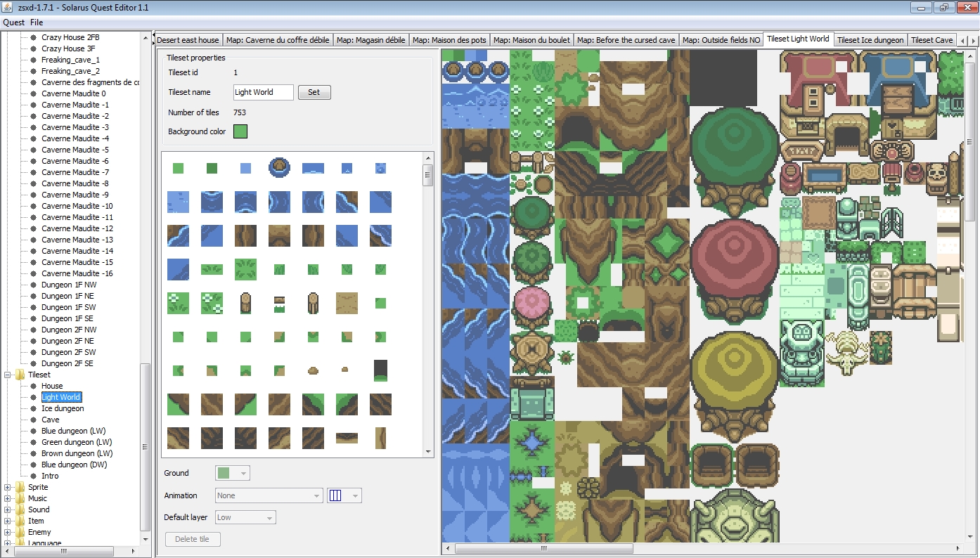Choose the large sand ground tile
Image resolution: width=980 pixels, height=558 pixels.
coord(347,303)
